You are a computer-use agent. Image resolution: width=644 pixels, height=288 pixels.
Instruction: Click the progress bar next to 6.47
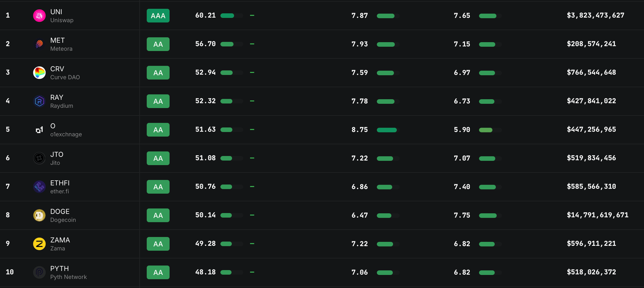point(388,216)
